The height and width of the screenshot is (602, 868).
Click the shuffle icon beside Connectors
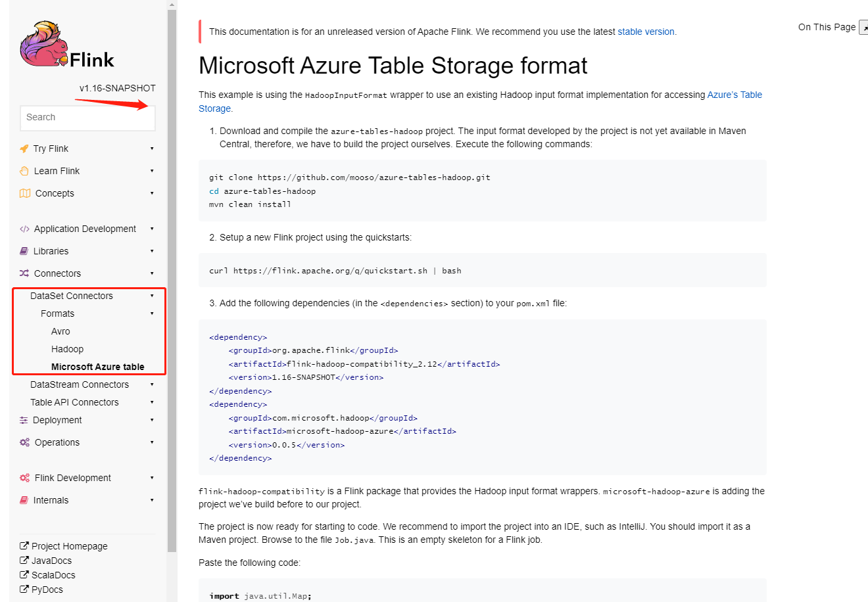click(x=24, y=273)
